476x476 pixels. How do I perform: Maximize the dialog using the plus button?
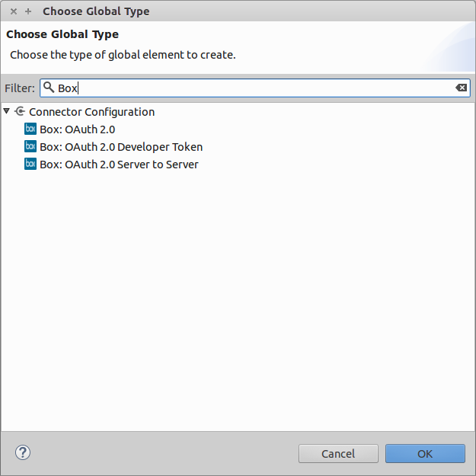coord(28,11)
